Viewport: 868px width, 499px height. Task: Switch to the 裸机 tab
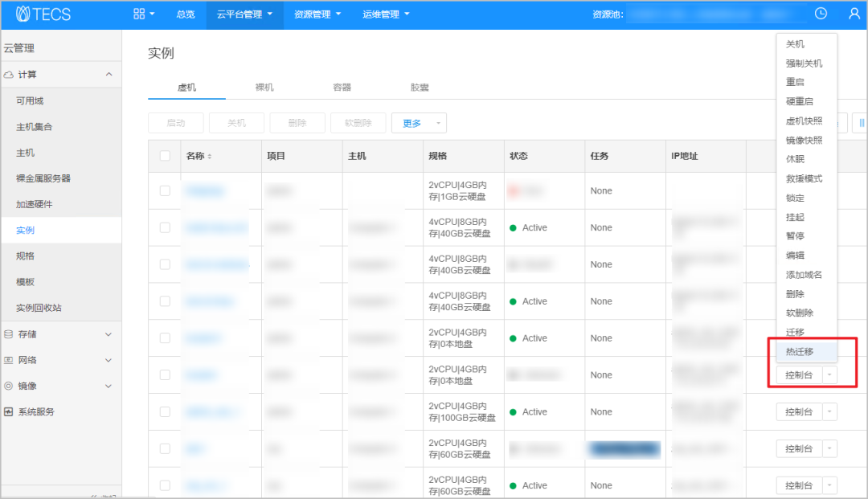[x=264, y=88]
